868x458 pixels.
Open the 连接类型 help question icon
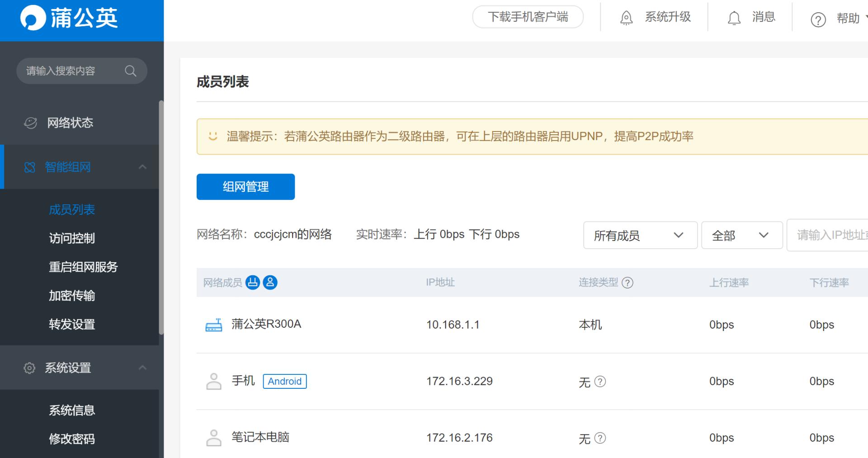coord(627,283)
